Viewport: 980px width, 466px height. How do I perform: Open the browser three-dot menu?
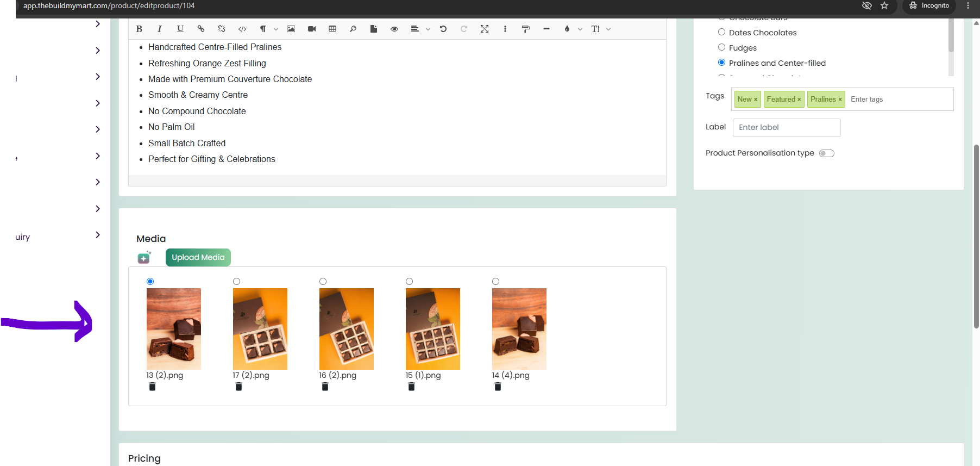[968, 5]
